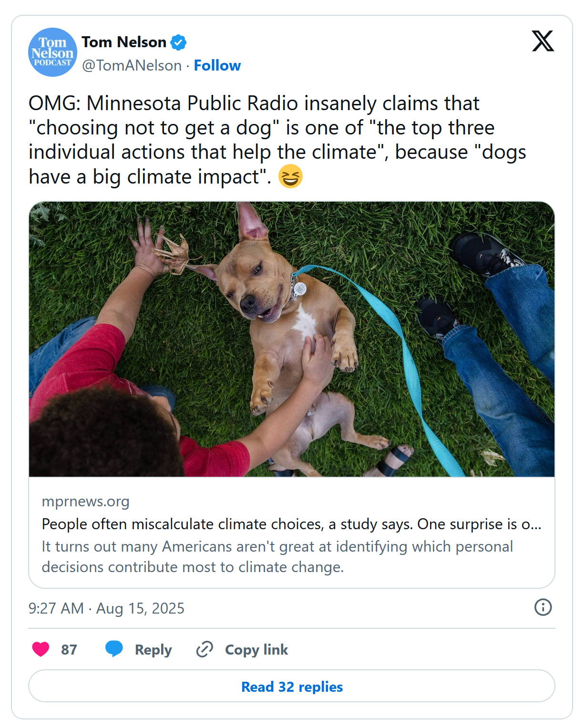Open the dog photo preview image
Viewport: 585px width, 728px height.
pyautogui.click(x=292, y=339)
